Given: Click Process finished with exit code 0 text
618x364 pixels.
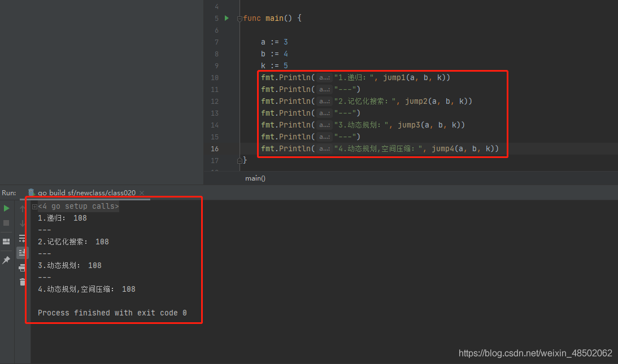Looking at the screenshot, I should [112, 313].
